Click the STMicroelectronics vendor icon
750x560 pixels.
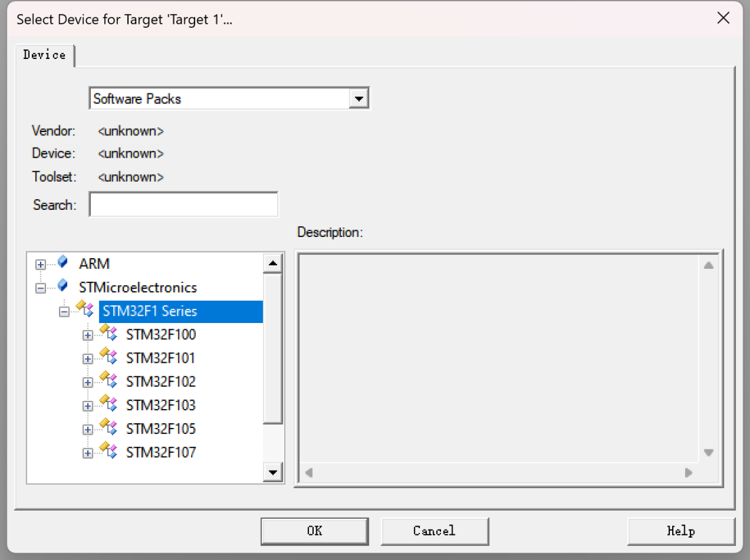62,286
